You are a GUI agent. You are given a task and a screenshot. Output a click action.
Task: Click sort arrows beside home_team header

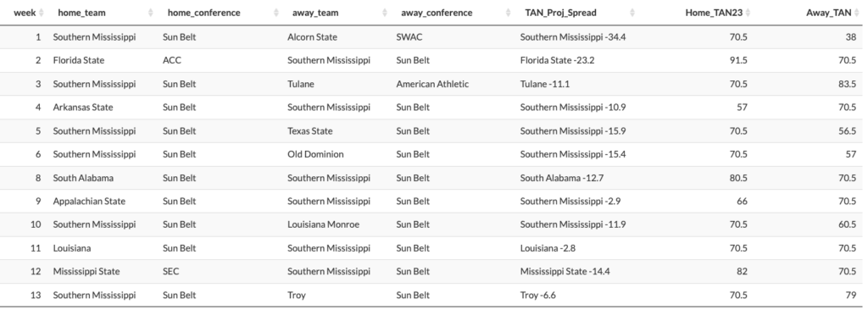coord(151,13)
